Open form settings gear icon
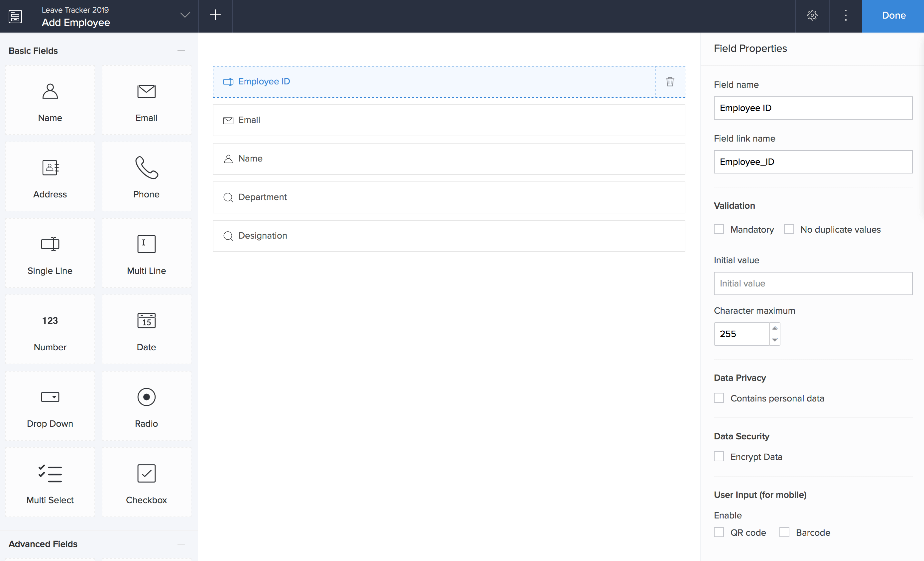The height and width of the screenshot is (561, 924). pyautogui.click(x=812, y=15)
